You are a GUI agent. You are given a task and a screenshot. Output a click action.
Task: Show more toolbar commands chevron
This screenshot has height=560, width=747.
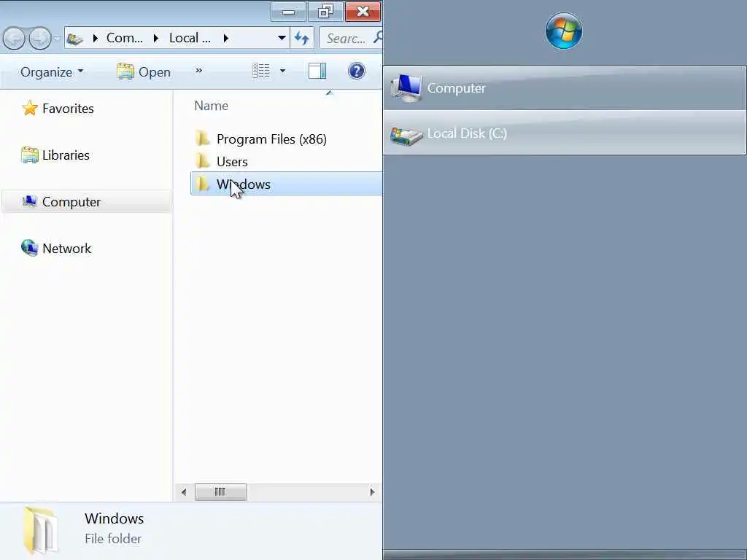pos(198,71)
